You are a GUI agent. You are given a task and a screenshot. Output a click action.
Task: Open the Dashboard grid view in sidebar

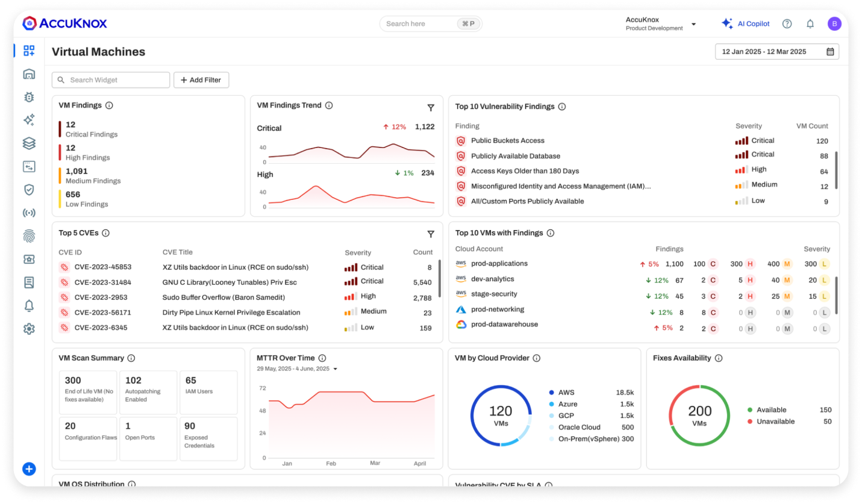pos(28,51)
